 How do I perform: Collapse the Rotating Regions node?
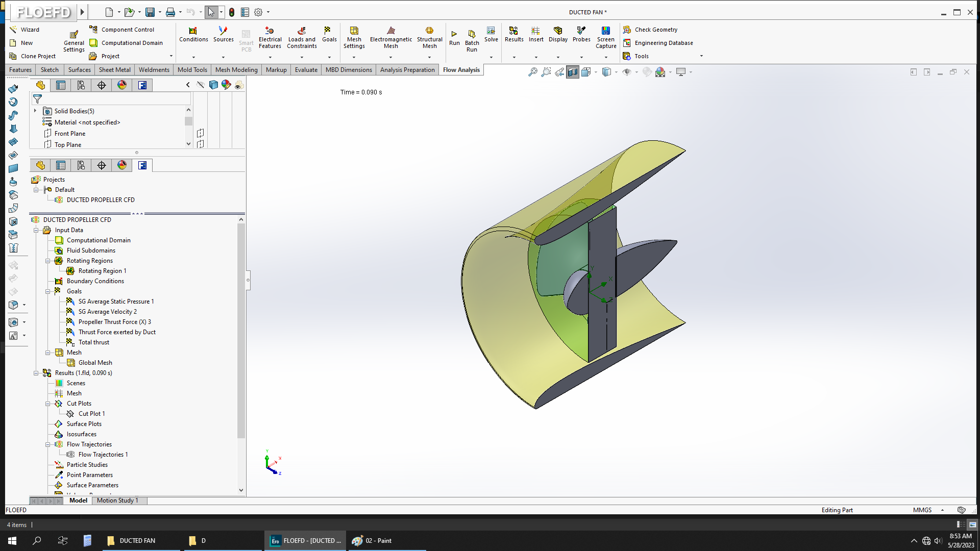[48, 261]
